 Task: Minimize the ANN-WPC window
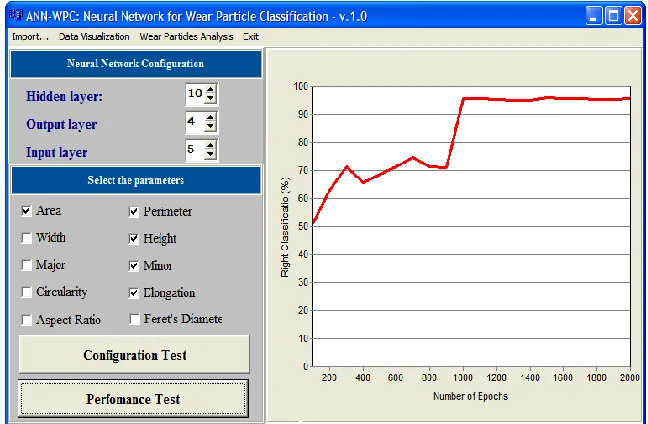point(594,16)
